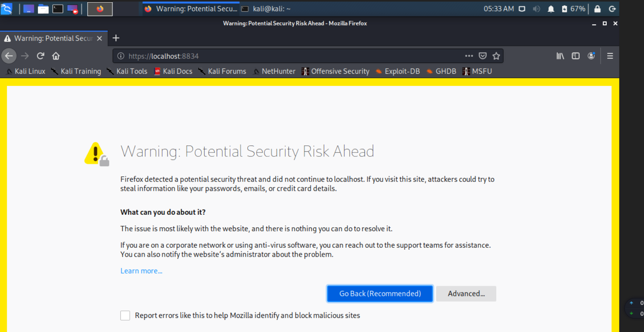Select the Warning: Potential Security tab
The image size is (644, 332).
pos(53,38)
